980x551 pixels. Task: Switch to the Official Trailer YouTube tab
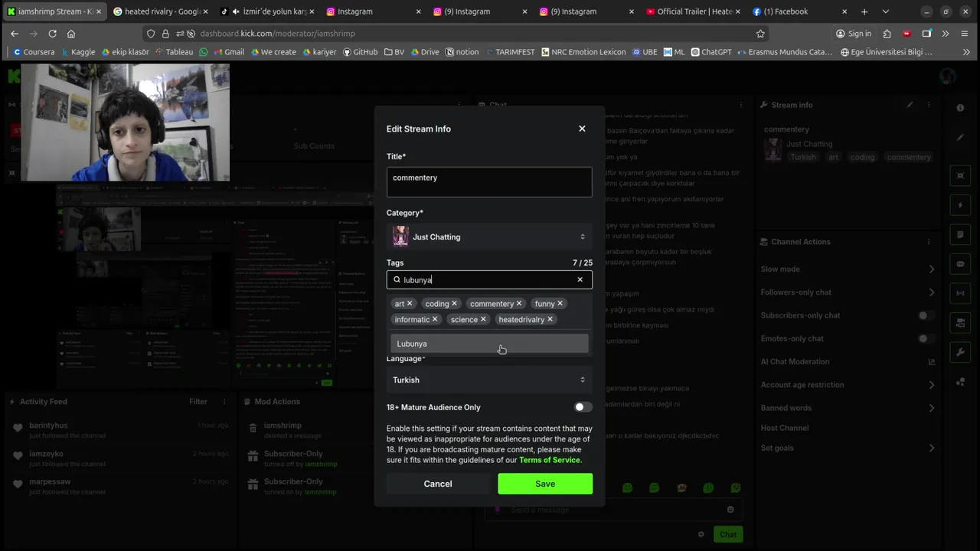point(692,11)
